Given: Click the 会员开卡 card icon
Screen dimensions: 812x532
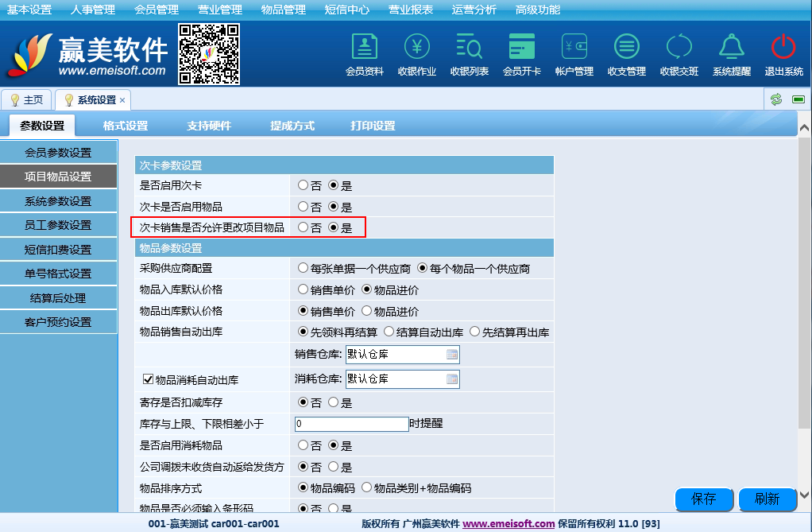Looking at the screenshot, I should tap(522, 48).
